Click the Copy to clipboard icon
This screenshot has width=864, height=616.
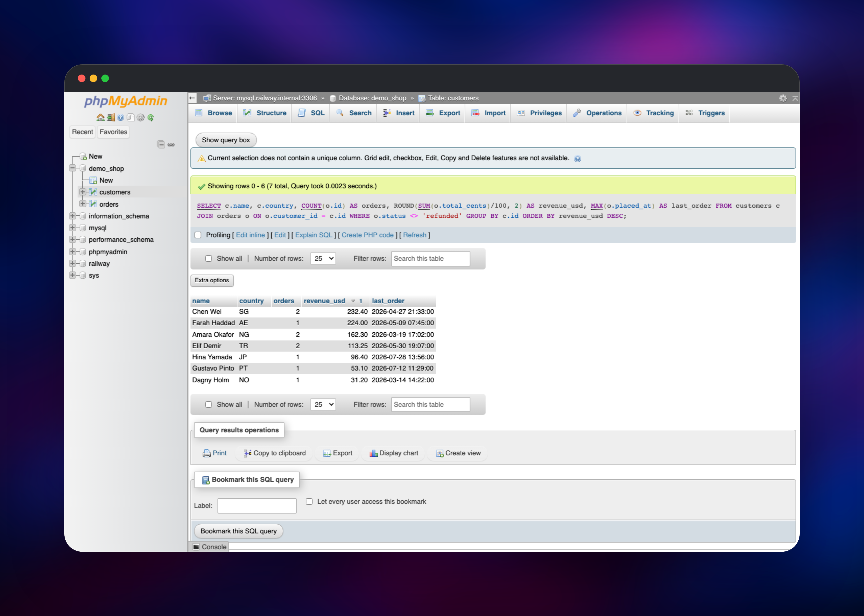[x=247, y=453]
